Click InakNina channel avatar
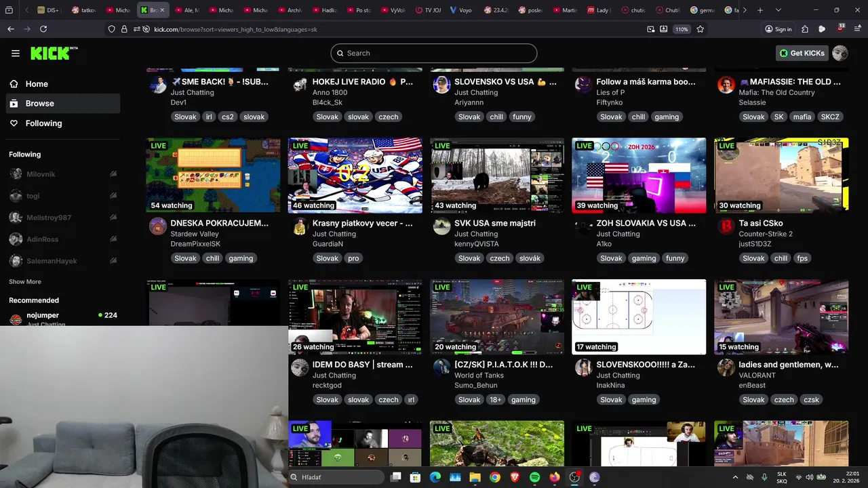Screen dimensions: 868x488 [584, 368]
